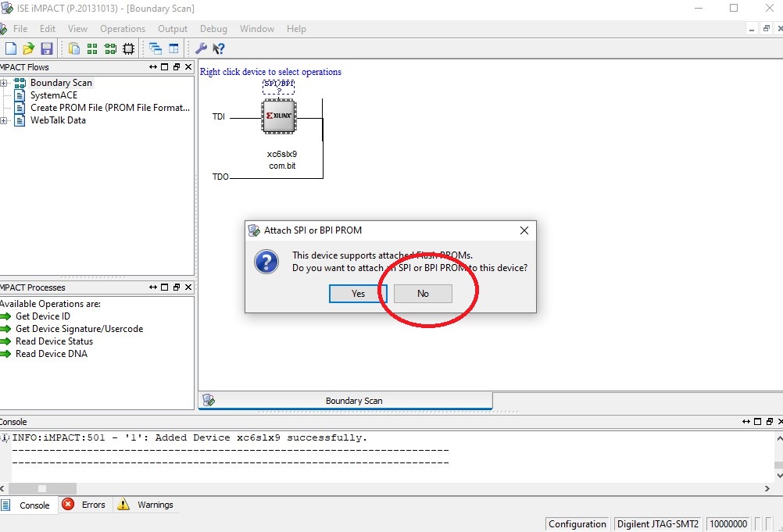Close the Attach SPI or BPI PROM dialog

524,230
